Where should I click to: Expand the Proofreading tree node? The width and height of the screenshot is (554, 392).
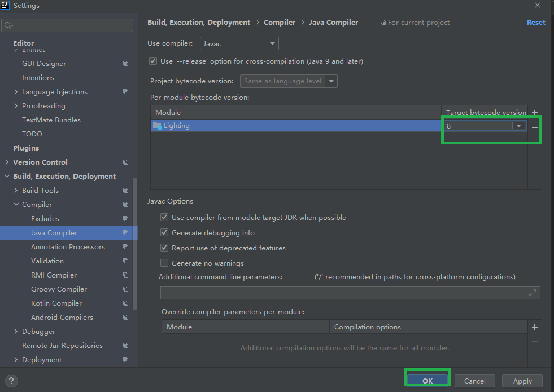16,106
